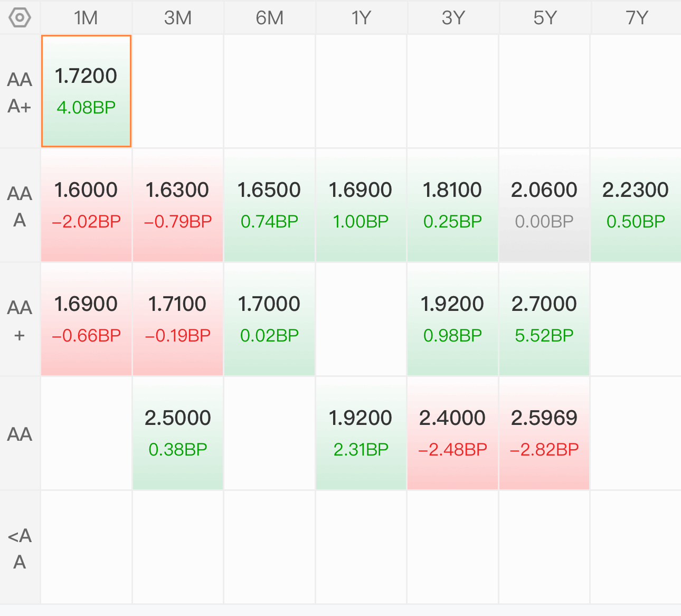The width and height of the screenshot is (681, 616).
Task: Select AA+ 3M cell 1.7100
Action: (x=178, y=319)
